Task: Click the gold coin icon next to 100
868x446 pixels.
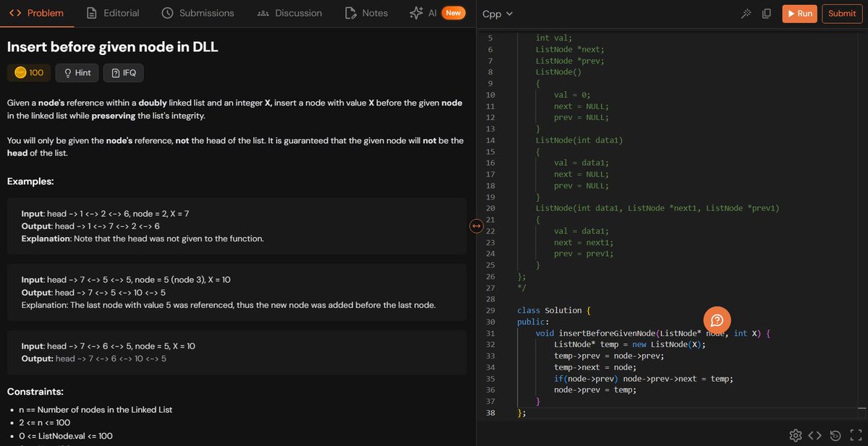Action: pos(20,73)
